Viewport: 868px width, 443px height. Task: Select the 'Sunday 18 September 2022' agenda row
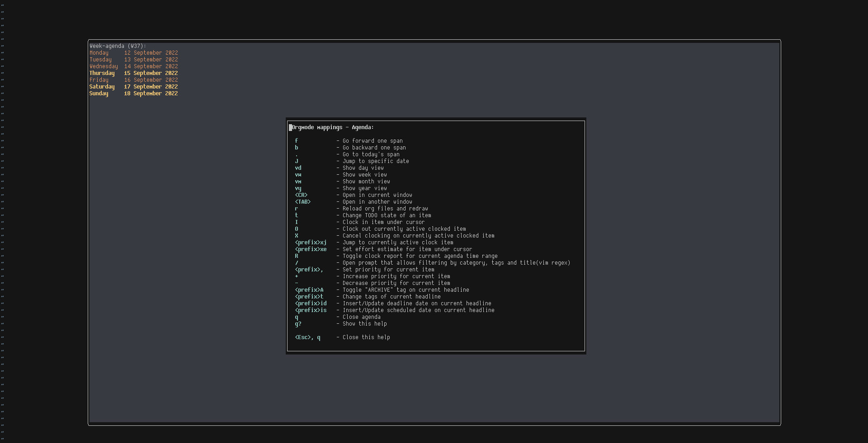point(134,93)
